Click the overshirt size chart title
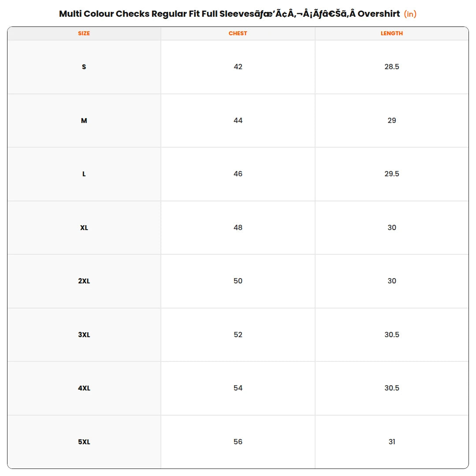Image resolution: width=476 pixels, height=476 pixels. click(230, 14)
